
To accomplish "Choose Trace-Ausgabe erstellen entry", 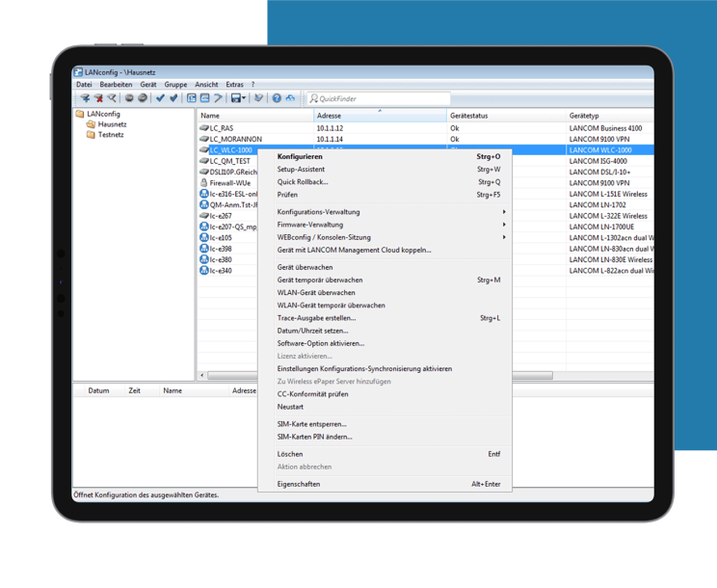I will (385, 318).
